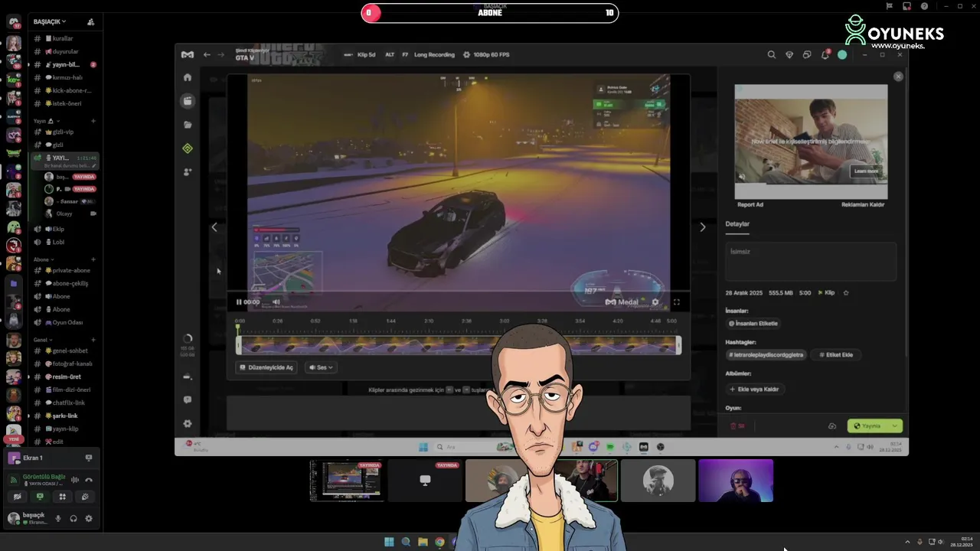
Task: Open friends icon in Medal sidebar
Action: 188,172
